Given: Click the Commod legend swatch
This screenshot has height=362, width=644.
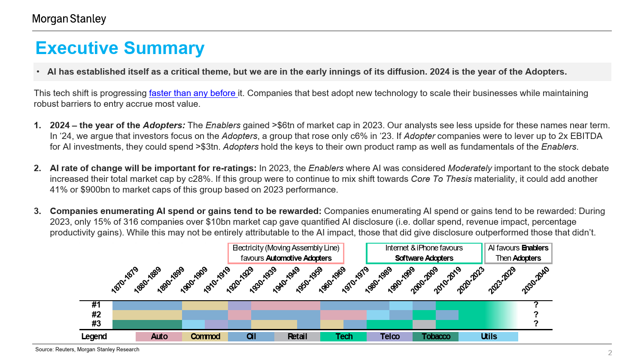Looking at the screenshot, I should tap(205, 337).
